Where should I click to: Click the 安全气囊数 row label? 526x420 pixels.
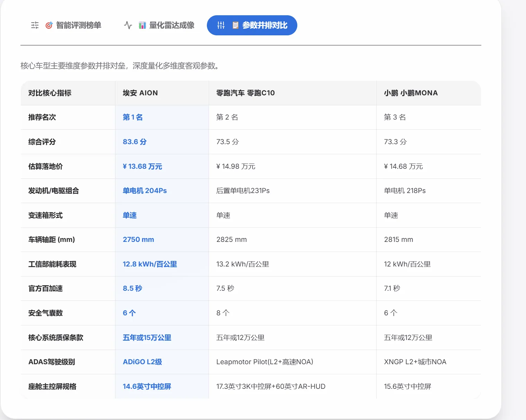click(x=45, y=313)
